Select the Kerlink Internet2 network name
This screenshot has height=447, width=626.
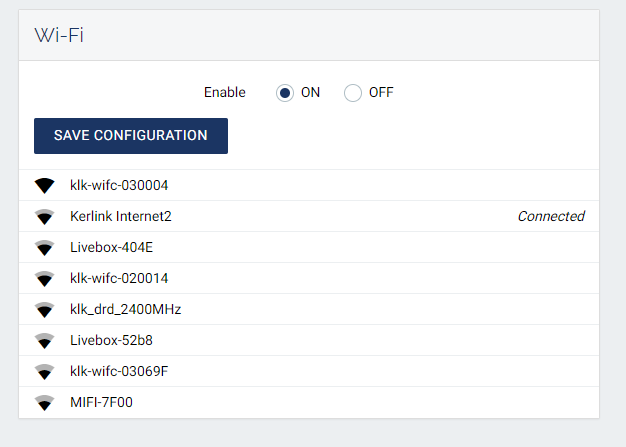pos(121,216)
